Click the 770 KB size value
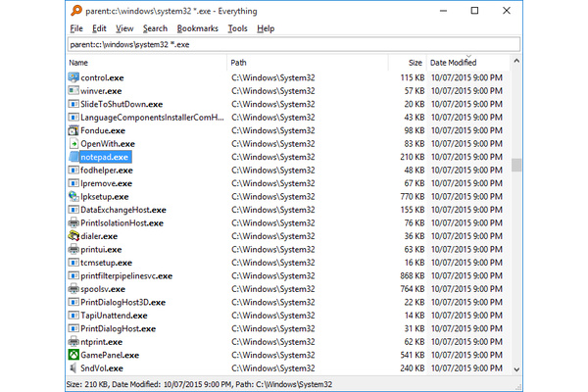 coord(413,197)
